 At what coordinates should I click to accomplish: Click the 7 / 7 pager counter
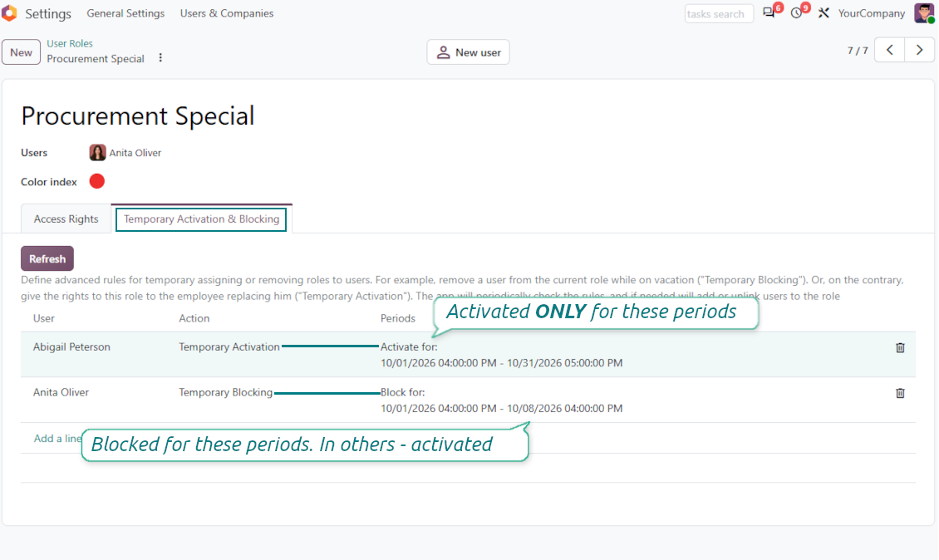858,51
